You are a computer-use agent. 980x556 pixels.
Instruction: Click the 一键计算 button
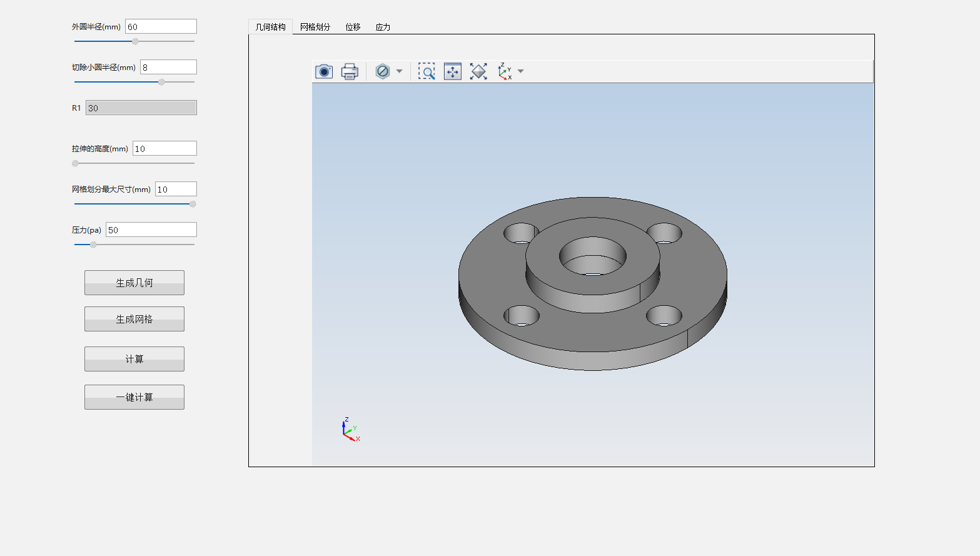pos(134,397)
